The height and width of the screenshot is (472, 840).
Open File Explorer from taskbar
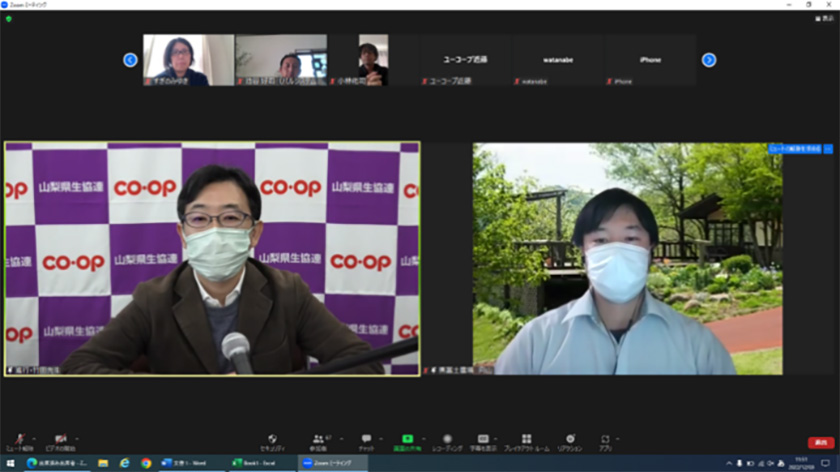click(103, 463)
